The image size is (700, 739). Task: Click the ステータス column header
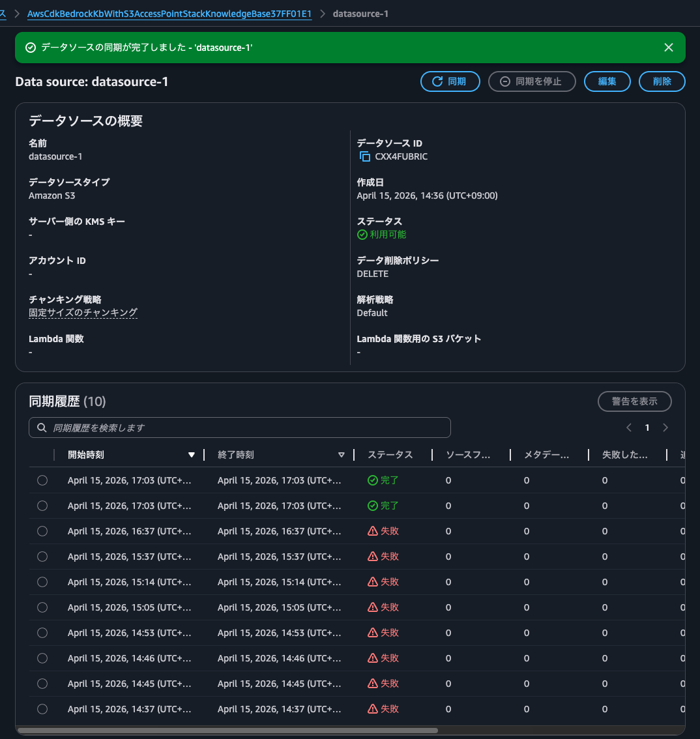[x=390, y=455]
